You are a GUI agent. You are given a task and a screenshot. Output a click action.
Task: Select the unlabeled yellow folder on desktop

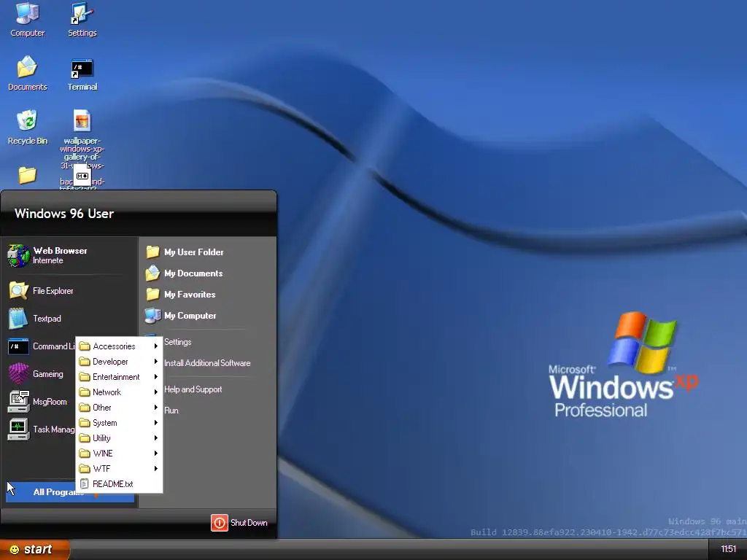pos(27,175)
